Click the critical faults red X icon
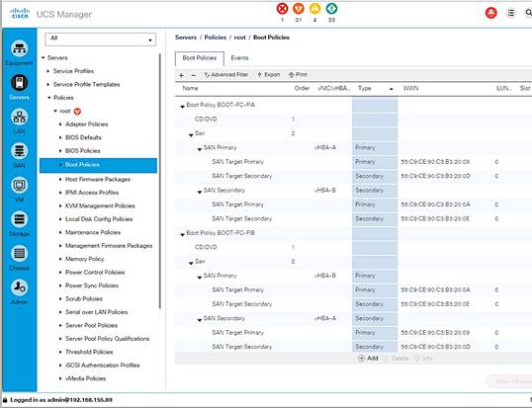This screenshot has height=408, width=532. (282, 9)
